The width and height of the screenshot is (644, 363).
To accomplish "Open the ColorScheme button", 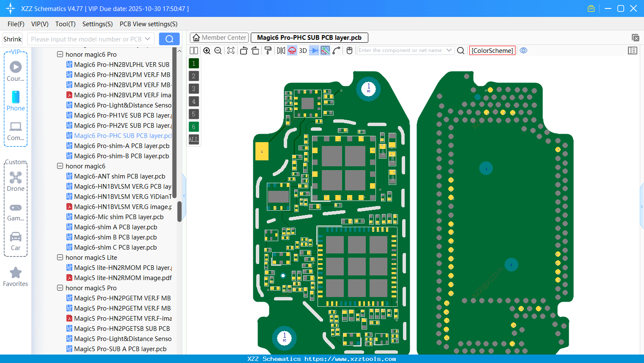I will pyautogui.click(x=492, y=50).
